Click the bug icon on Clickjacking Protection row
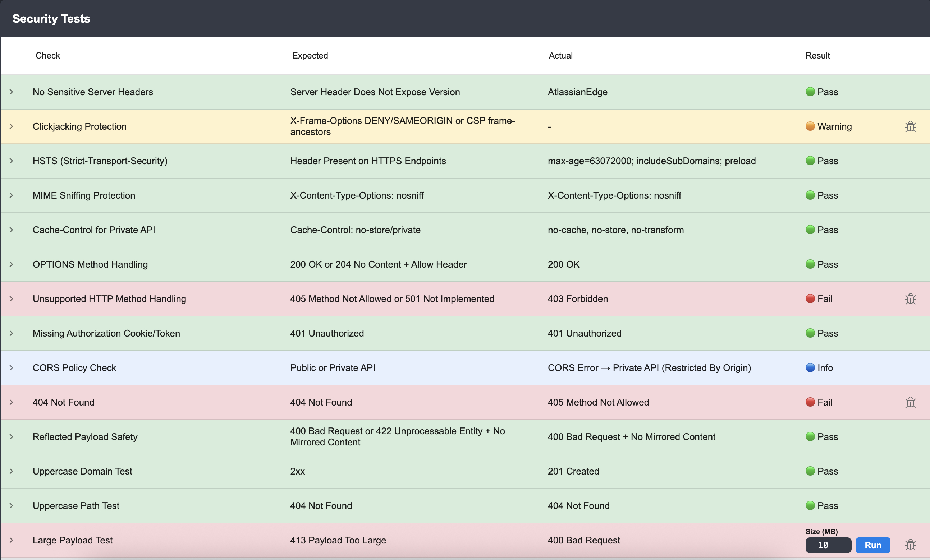This screenshot has height=560, width=930. click(x=911, y=126)
